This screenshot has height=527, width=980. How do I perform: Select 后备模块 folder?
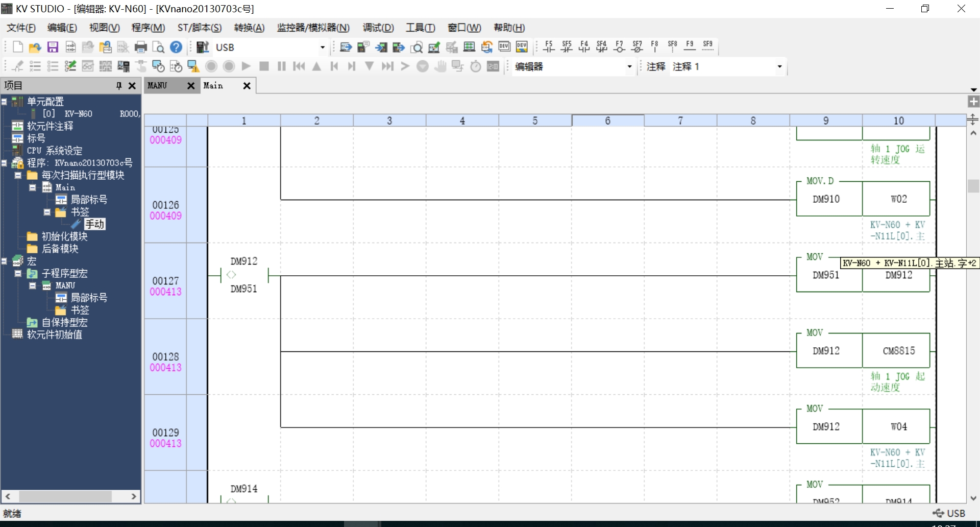[x=60, y=249]
